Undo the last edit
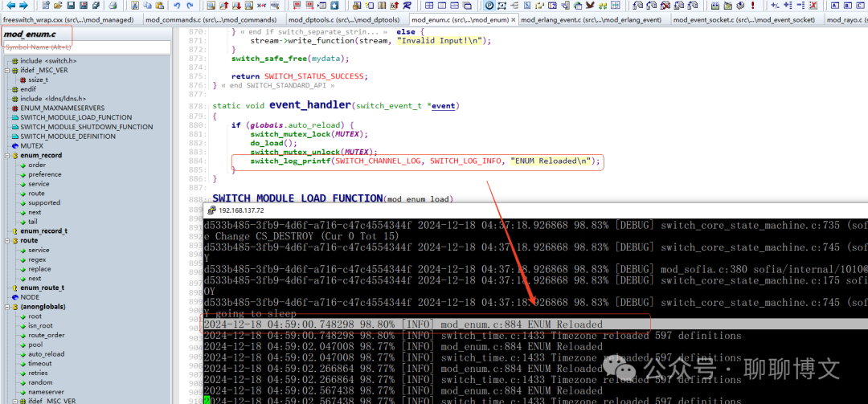Screen dimensions: 868x404 click(x=177, y=6)
